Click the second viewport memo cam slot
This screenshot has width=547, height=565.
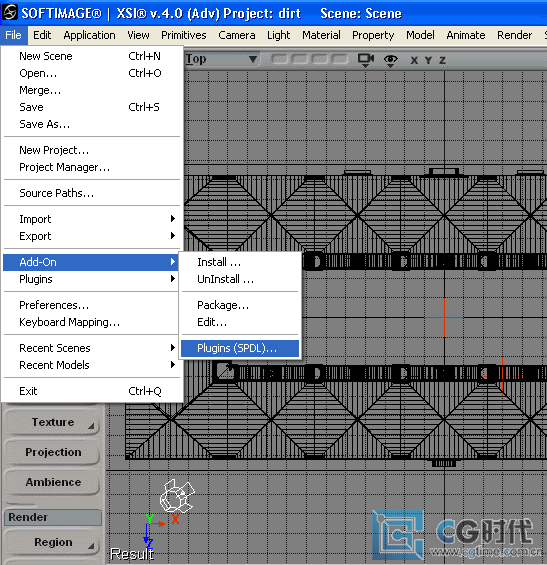[x=299, y=59]
